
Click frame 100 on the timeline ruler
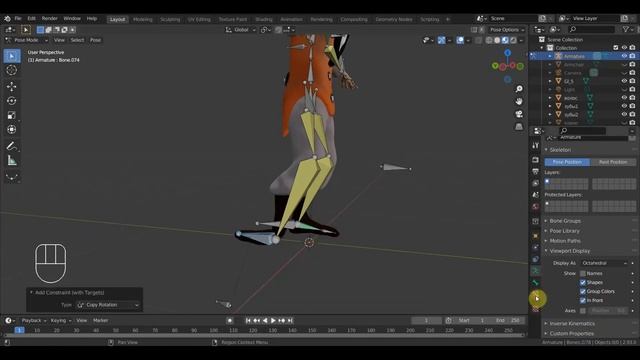(213, 330)
